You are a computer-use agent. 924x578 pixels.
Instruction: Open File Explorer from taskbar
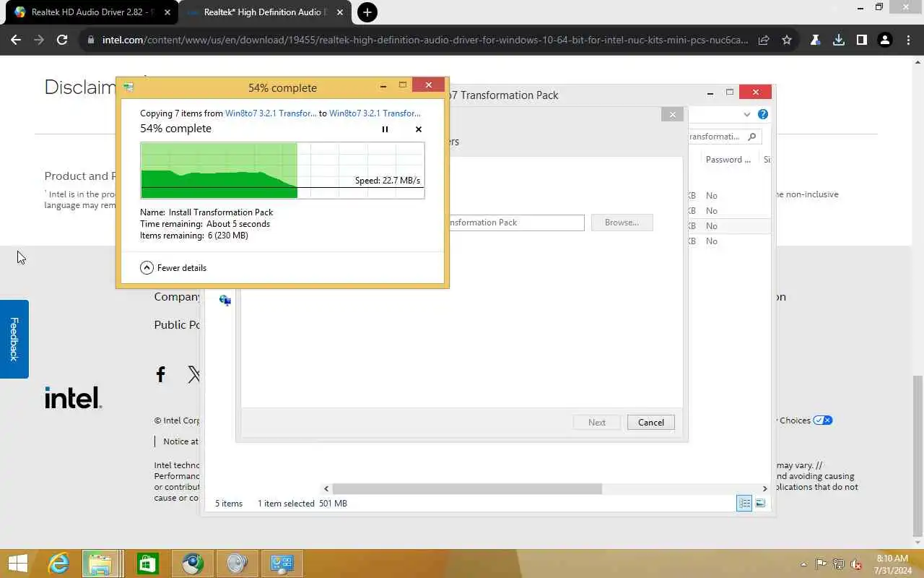100,564
